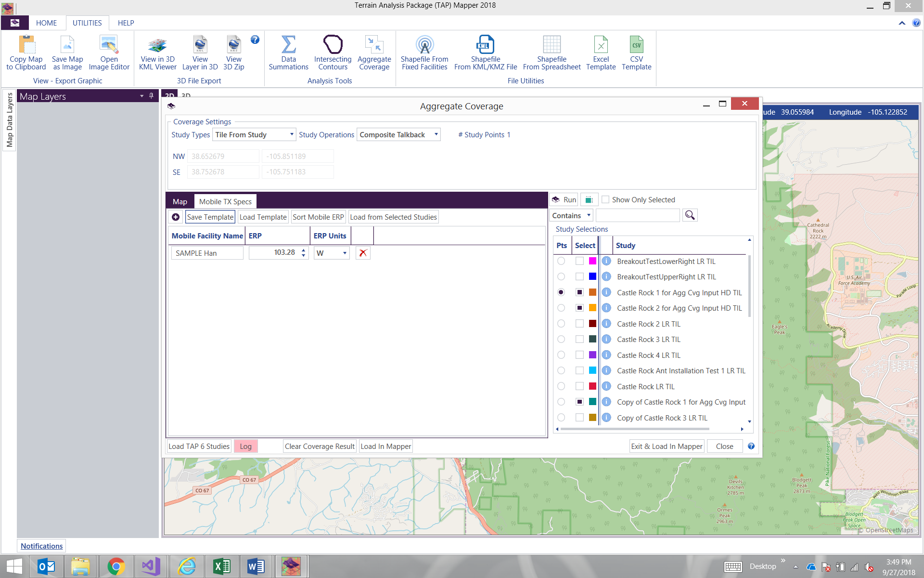Screen dimensions: 924x578
Task: Open the HOME ribbon tab
Action: point(46,23)
